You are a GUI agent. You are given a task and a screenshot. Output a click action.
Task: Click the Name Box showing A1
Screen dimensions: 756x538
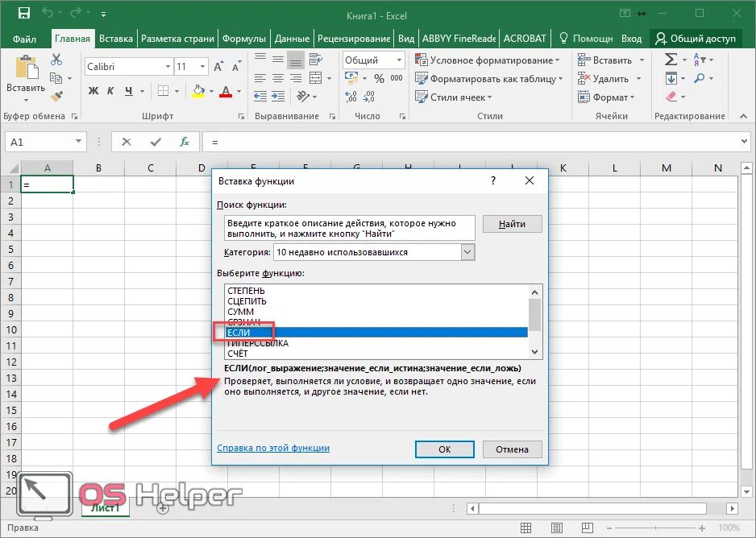pyautogui.click(x=46, y=142)
